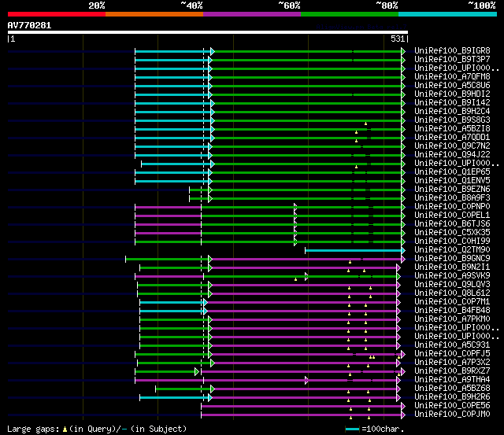Viewport: 504px width, 435px height.
Task: Click hit label UniRef100_Q9C7N2
Action: (x=452, y=146)
